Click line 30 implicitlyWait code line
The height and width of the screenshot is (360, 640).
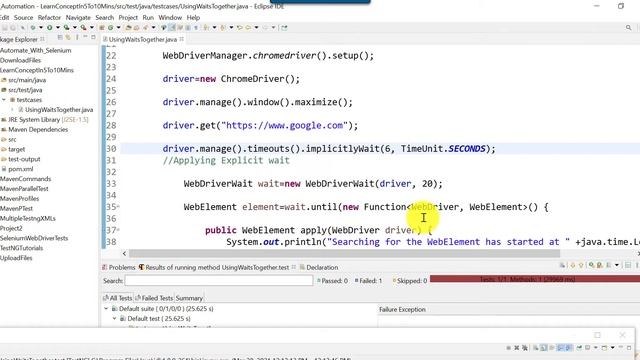(x=329, y=149)
